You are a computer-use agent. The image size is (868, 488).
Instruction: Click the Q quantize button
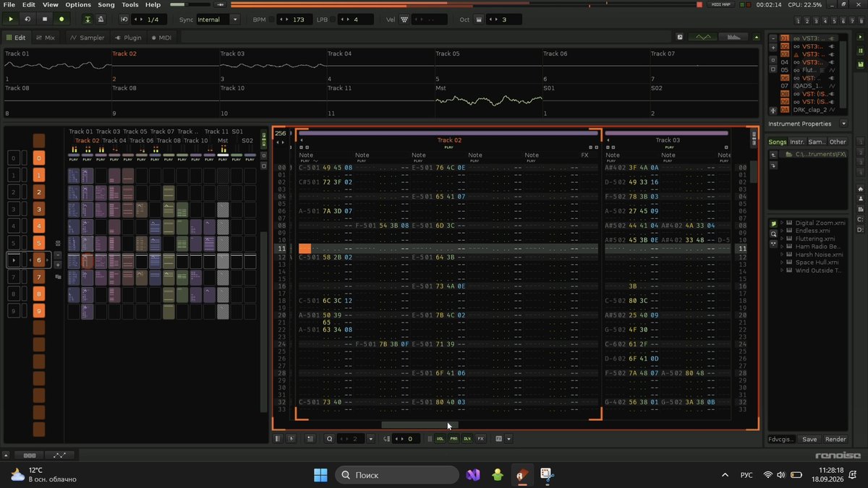[x=330, y=439]
